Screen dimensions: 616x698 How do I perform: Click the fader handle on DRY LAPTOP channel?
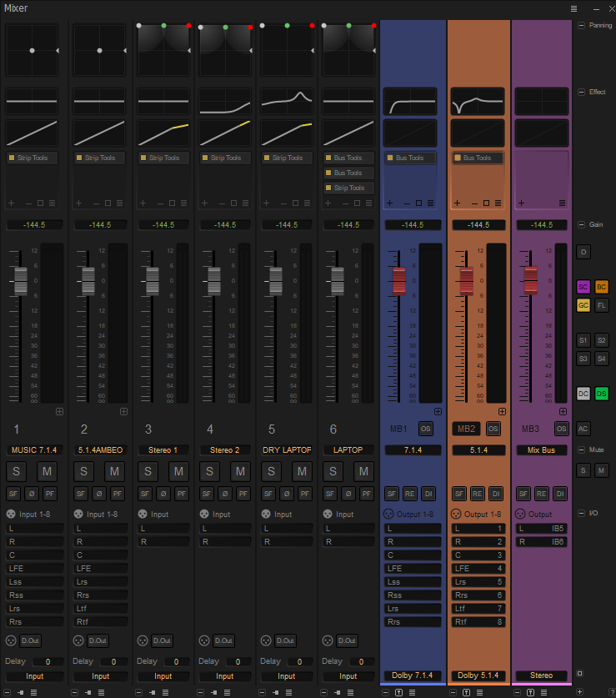276,280
